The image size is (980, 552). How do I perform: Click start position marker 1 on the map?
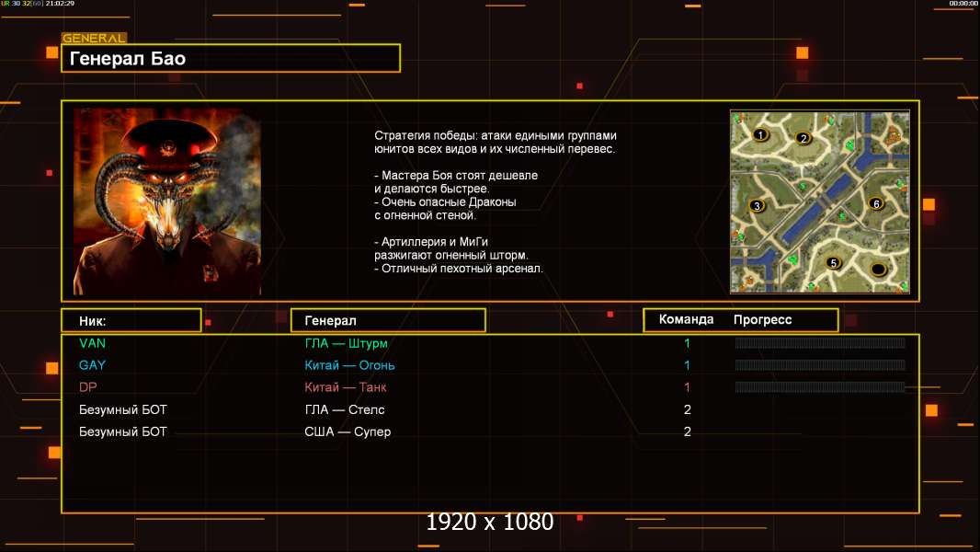(x=760, y=134)
